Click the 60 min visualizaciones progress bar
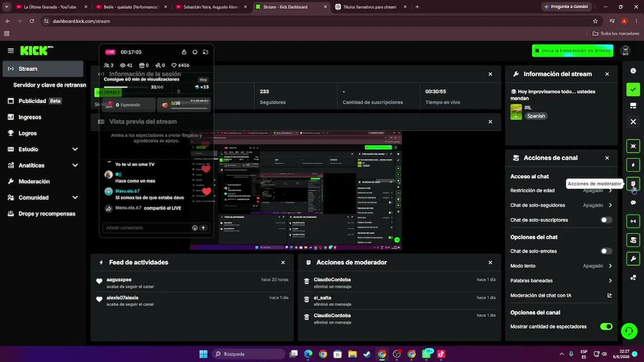Viewport: 644px width, 362px height. (126, 87)
